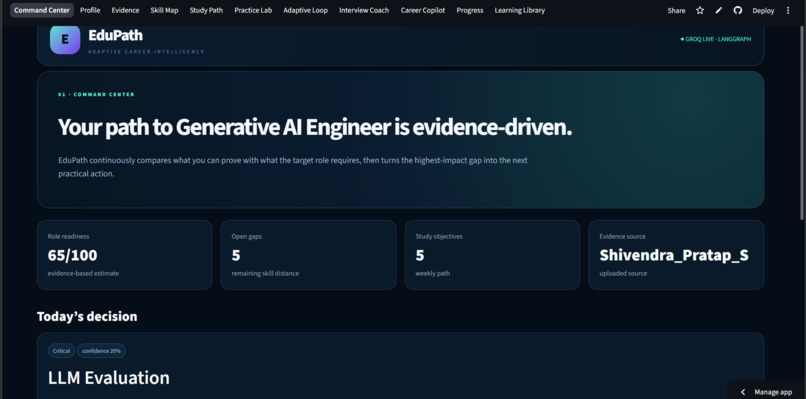The width and height of the screenshot is (806, 399).
Task: Click the Manage app button
Action: coord(766,392)
